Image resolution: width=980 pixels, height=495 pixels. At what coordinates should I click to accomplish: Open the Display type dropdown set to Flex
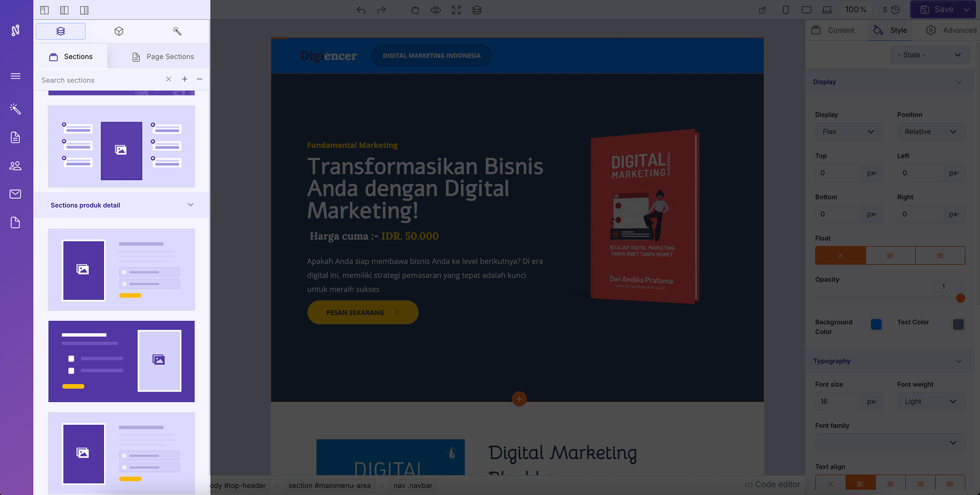pyautogui.click(x=848, y=131)
